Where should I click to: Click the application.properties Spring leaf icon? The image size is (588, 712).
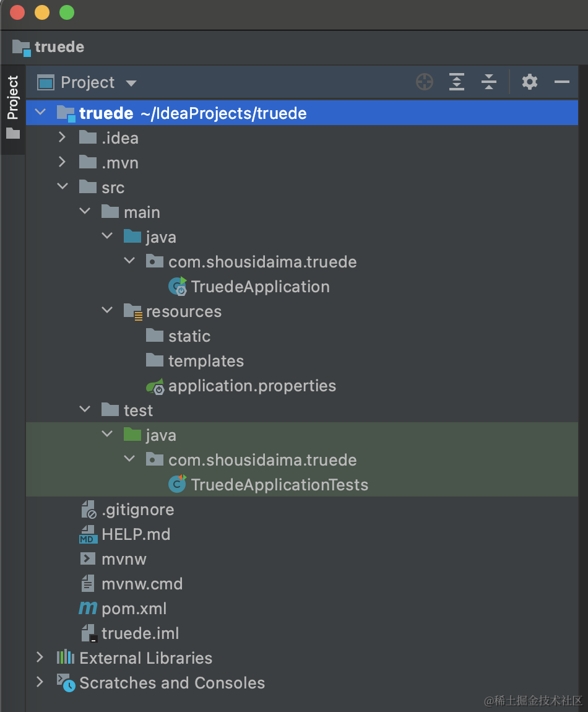155,386
